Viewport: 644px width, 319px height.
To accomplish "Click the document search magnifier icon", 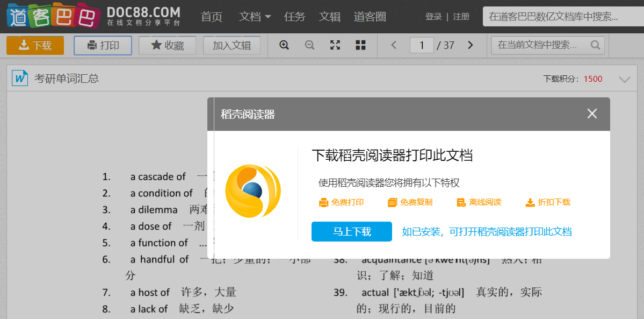I will [595, 45].
